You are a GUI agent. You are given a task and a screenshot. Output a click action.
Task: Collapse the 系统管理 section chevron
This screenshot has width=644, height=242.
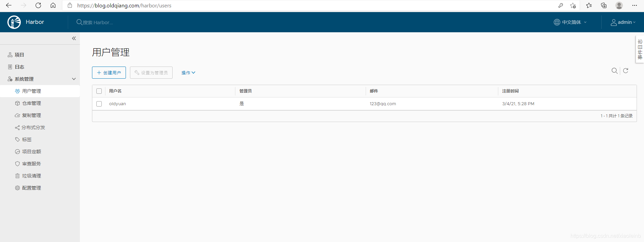click(74, 79)
